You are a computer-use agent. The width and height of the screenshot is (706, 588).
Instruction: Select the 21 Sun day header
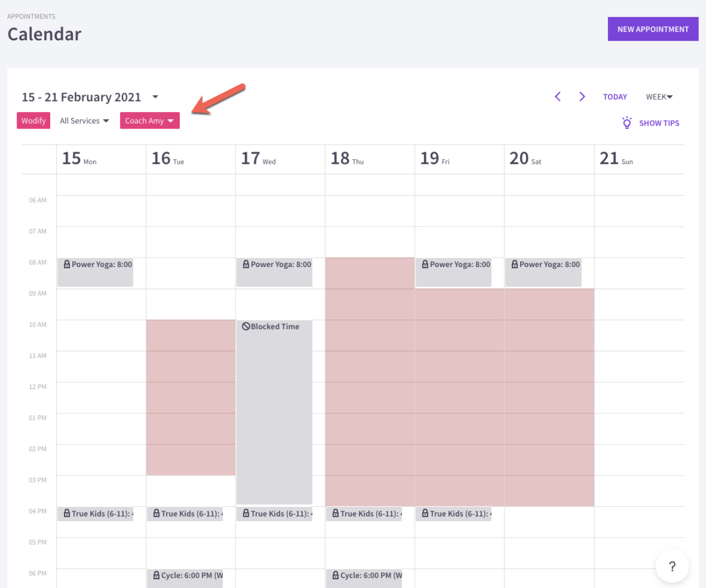pos(616,159)
